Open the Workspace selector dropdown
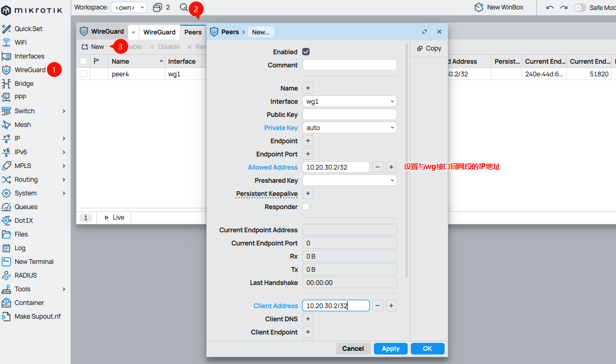 (x=129, y=7)
